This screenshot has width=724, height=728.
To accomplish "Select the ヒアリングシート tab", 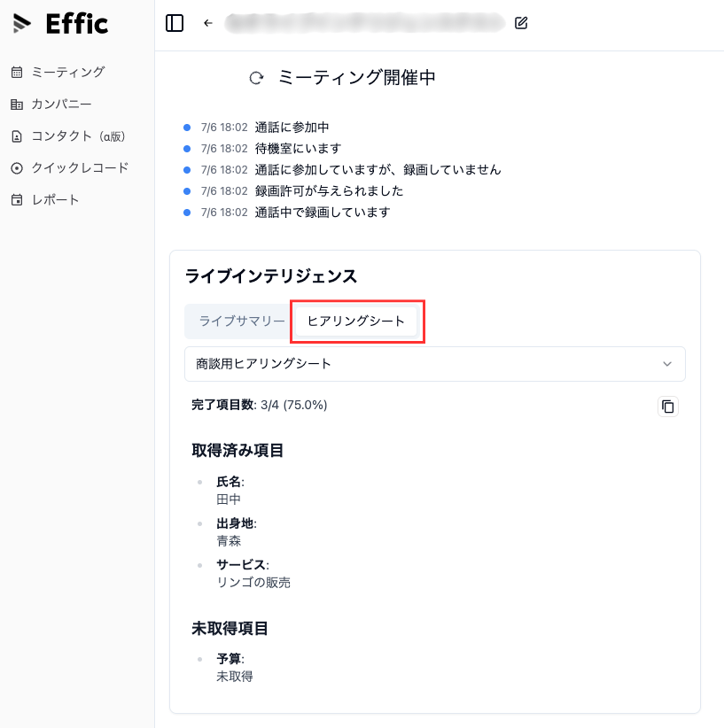I will pos(356,321).
